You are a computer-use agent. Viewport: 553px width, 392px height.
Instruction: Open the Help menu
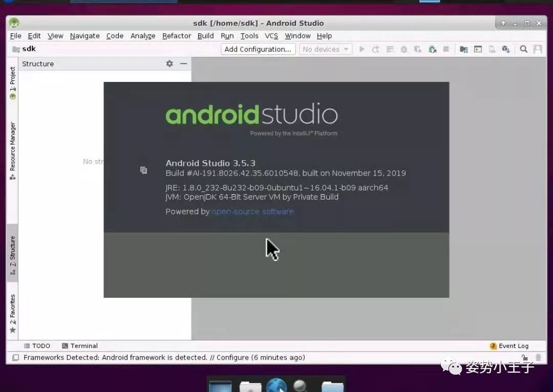pos(324,36)
